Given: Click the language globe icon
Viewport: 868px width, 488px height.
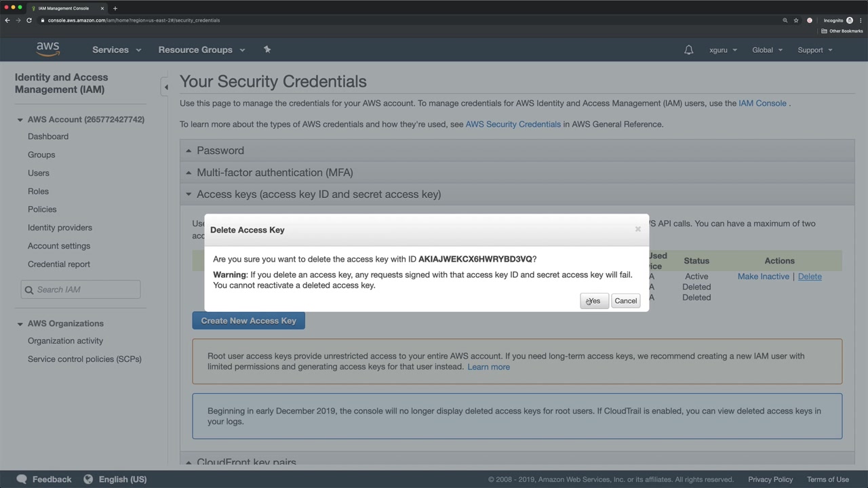Looking at the screenshot, I should click(88, 479).
